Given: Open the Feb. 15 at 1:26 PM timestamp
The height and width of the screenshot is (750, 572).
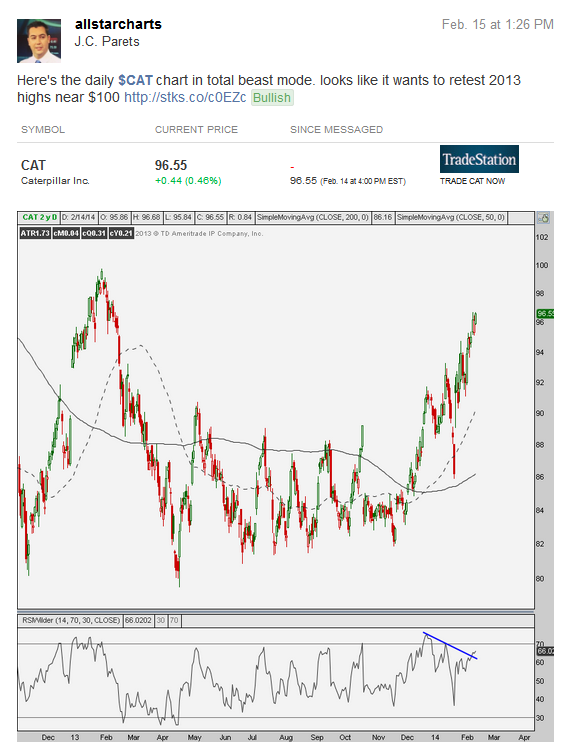Looking at the screenshot, I should coord(497,24).
